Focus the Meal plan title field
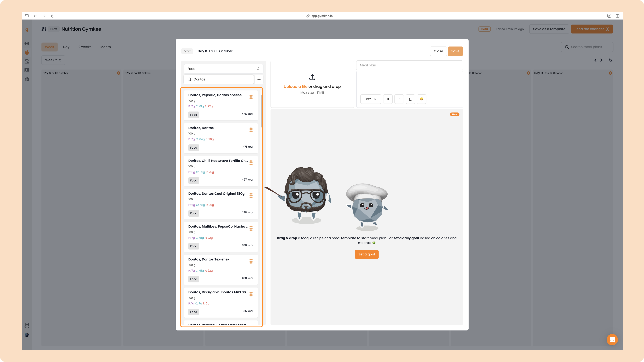Viewport: 644px width, 362px height. pyautogui.click(x=409, y=65)
